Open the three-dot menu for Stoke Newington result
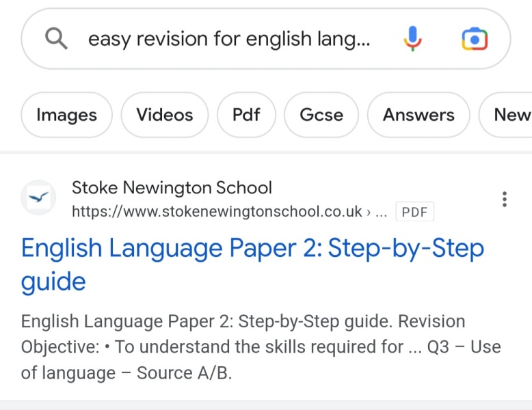This screenshot has height=410, width=532. (504, 200)
